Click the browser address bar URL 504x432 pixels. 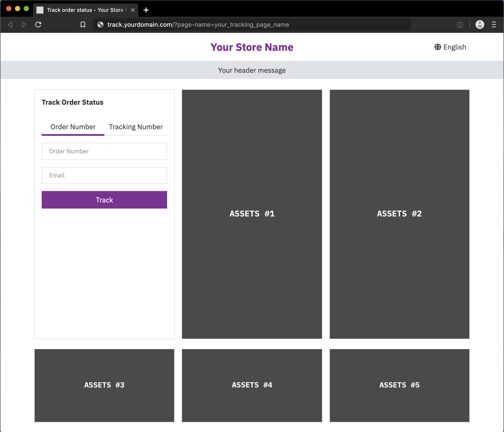(198, 25)
